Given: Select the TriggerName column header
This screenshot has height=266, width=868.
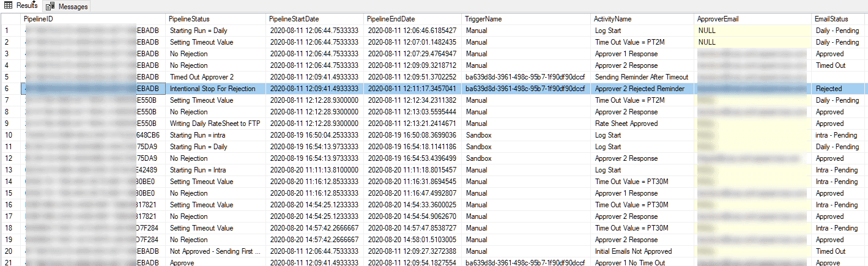Looking at the screenshot, I should point(483,19).
